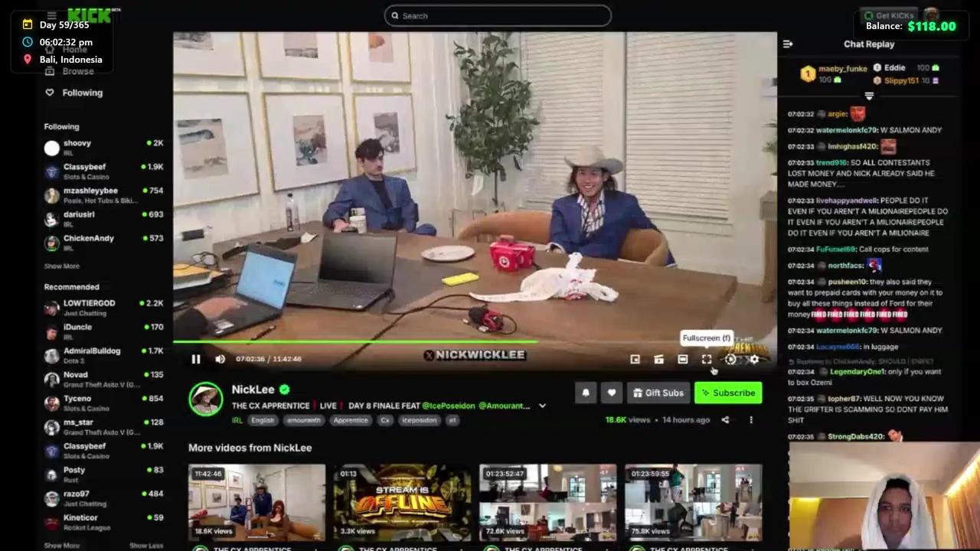980x551 pixels.
Task: Click the Get KICKs button
Action: pyautogui.click(x=888, y=15)
